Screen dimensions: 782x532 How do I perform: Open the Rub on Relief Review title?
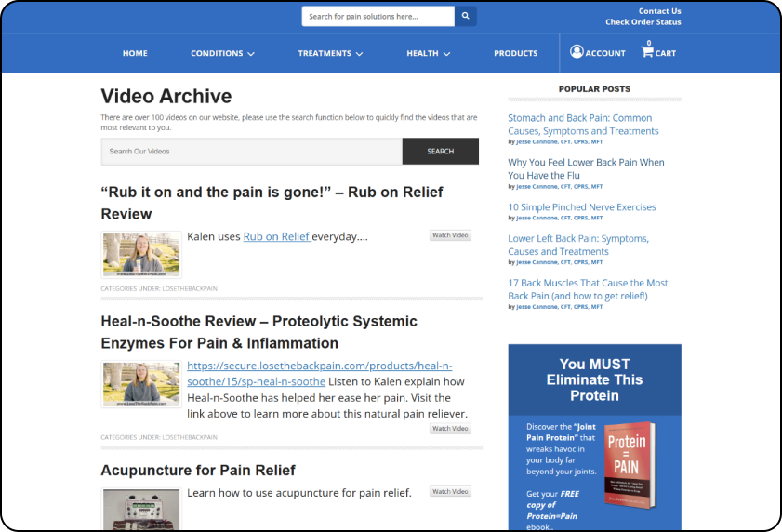point(272,203)
